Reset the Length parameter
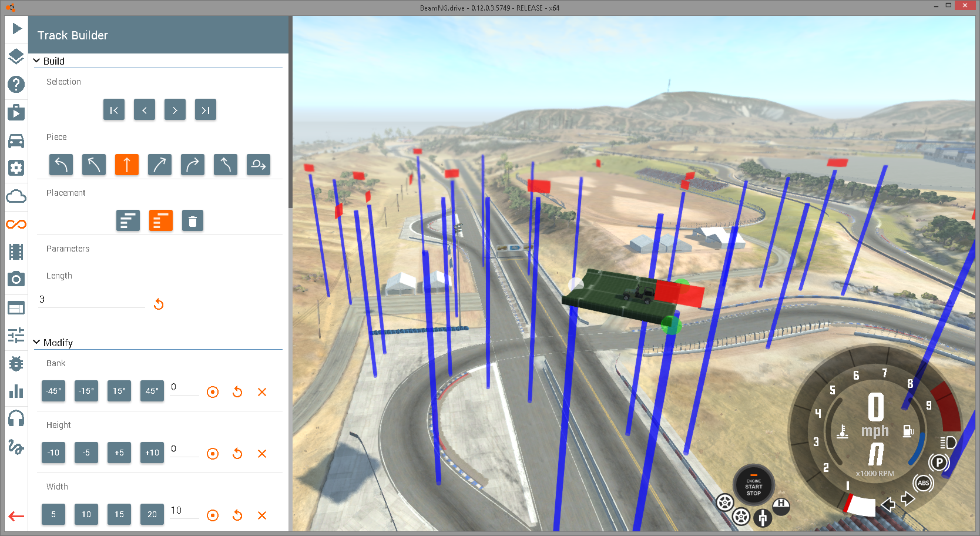The image size is (980, 536). [159, 304]
